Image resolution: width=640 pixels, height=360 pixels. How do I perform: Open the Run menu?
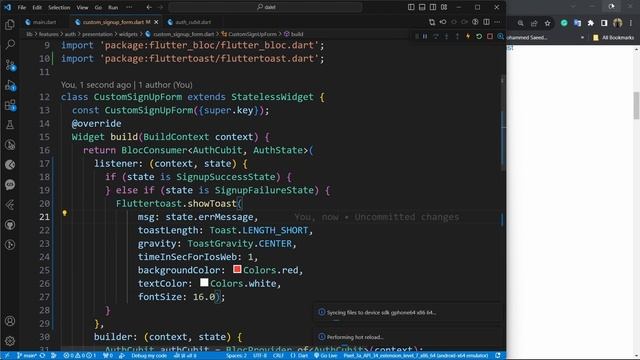pyautogui.click(x=113, y=7)
